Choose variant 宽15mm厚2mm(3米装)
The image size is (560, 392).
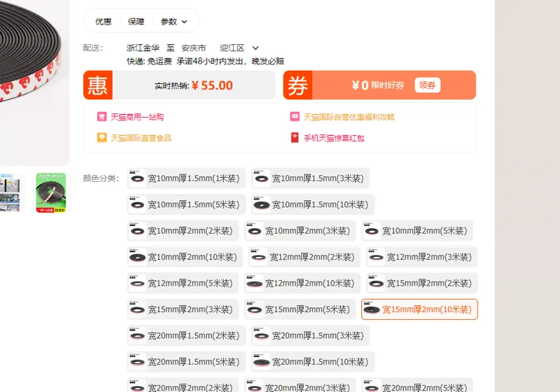183,309
